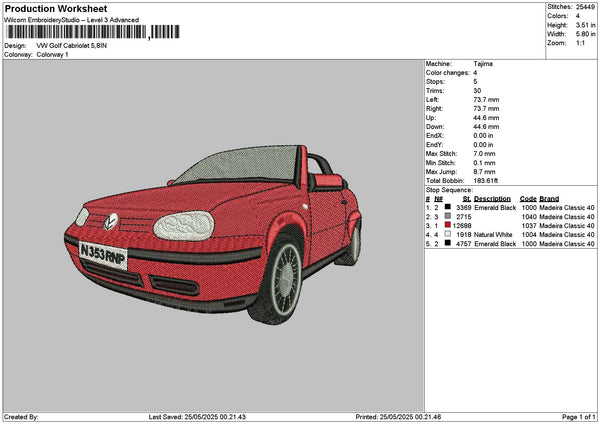The image size is (600, 424).
Task: Click the gray swatch in the 2715 row
Action: 447,216
